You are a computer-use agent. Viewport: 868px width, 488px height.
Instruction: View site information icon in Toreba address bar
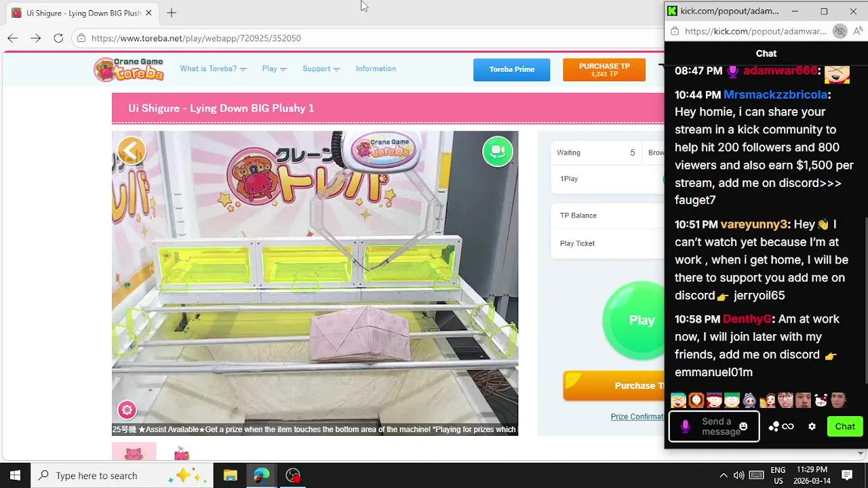coord(81,38)
